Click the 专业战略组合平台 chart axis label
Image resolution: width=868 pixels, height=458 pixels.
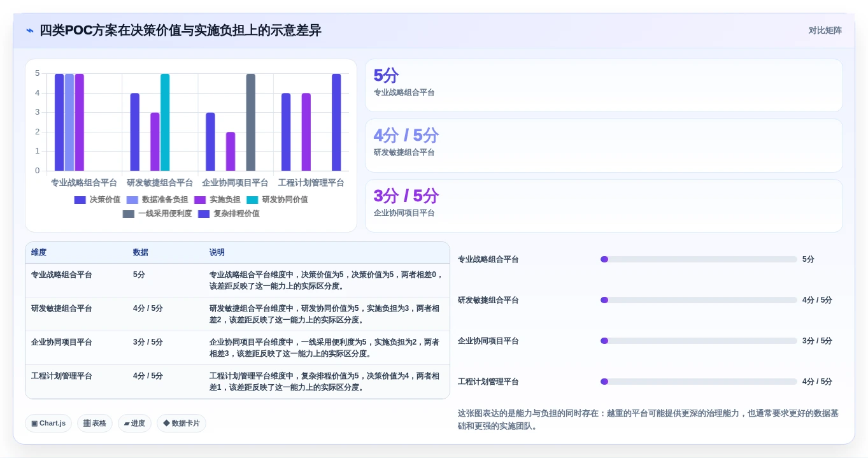tap(84, 183)
